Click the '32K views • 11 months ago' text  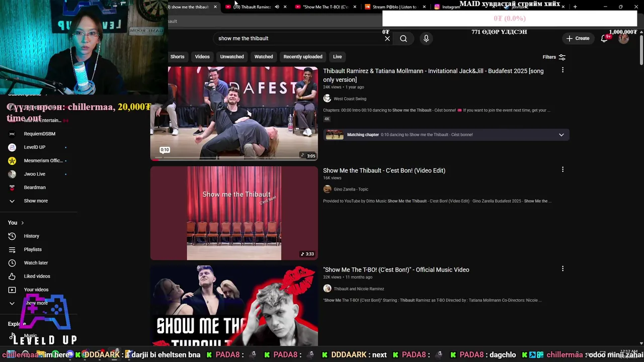[348, 277]
